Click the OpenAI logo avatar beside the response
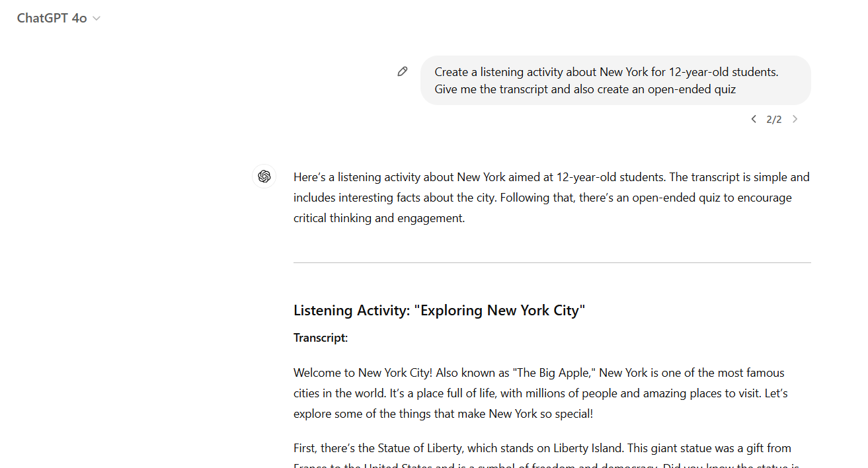868x468 pixels. [264, 176]
